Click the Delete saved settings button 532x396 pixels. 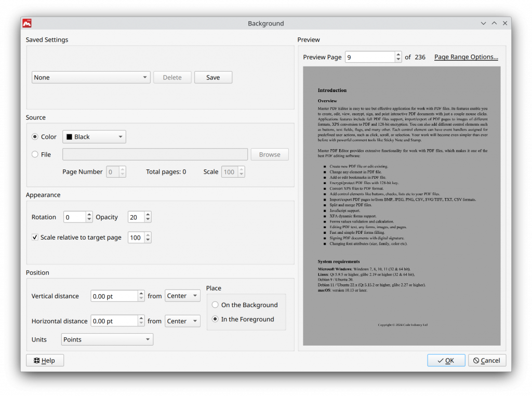pyautogui.click(x=172, y=77)
